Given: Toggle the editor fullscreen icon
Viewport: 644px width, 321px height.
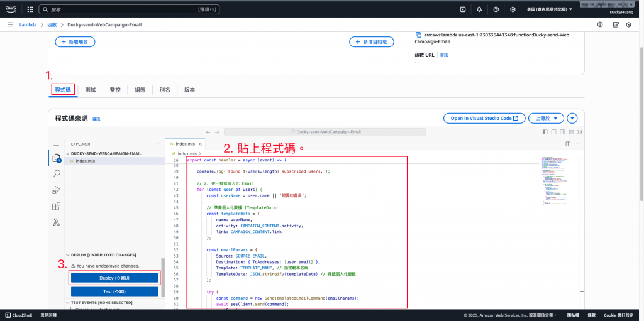Looking at the screenshot, I should [x=579, y=132].
